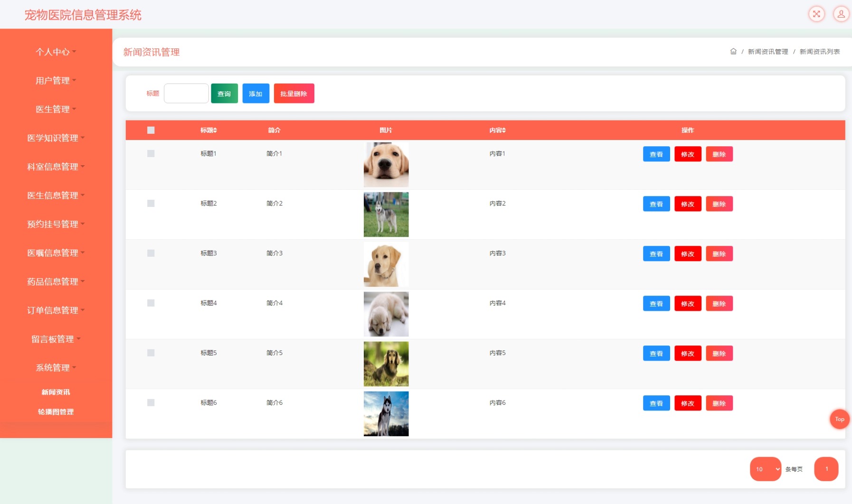Delete the 标题1 row
This screenshot has height=504, width=852.
[x=719, y=154]
